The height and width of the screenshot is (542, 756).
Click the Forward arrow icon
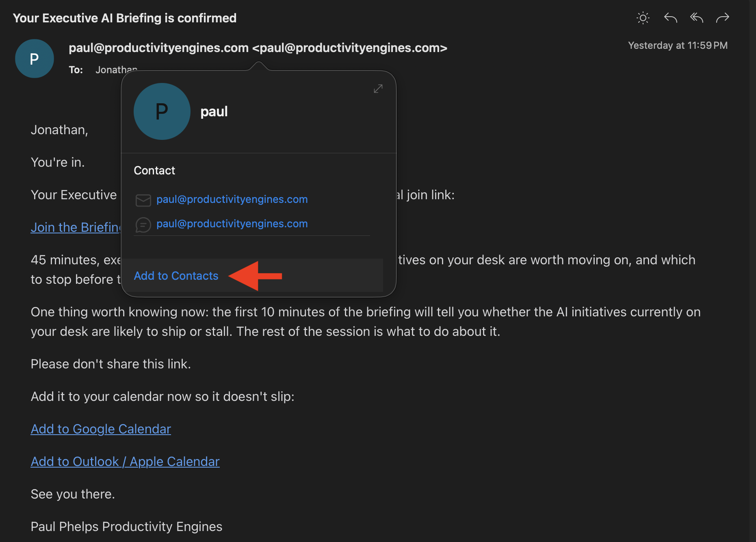coord(723,18)
